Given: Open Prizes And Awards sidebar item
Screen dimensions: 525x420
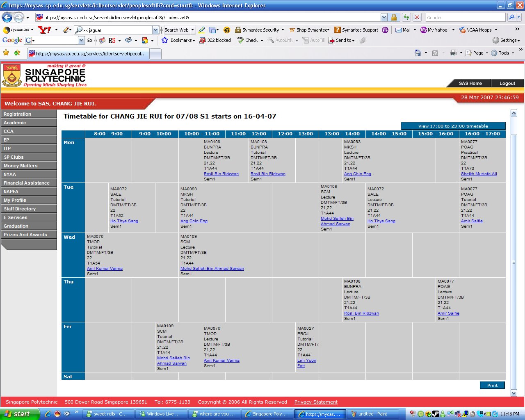Looking at the screenshot, I should coord(28,235).
